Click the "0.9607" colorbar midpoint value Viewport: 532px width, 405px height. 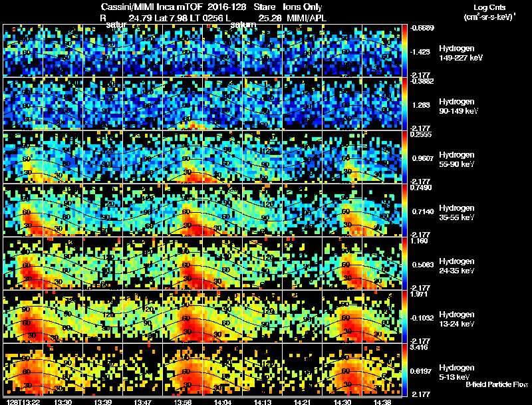pyautogui.click(x=423, y=158)
